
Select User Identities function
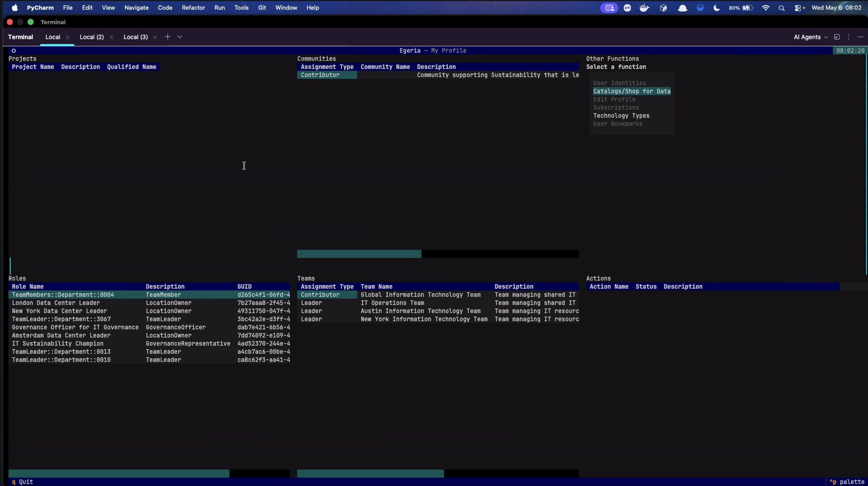(620, 83)
